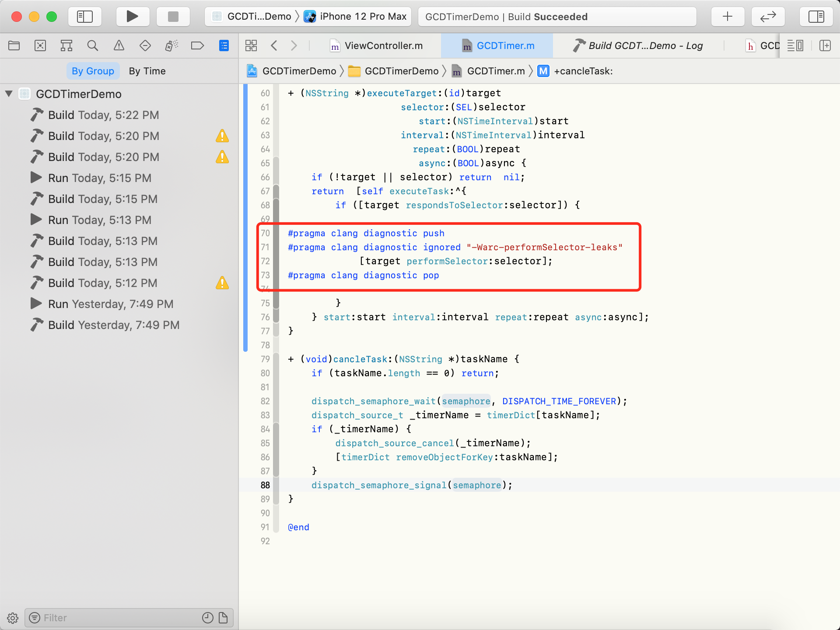Open the Library plus button
Screen dimensions: 840x630
tap(727, 17)
